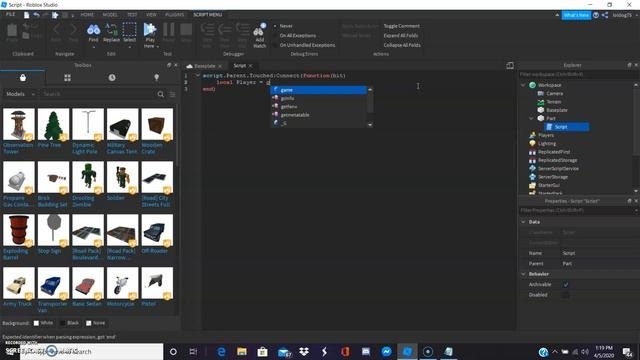
Task: Open the Toolbox Marketplace tab icon
Action: [23, 78]
